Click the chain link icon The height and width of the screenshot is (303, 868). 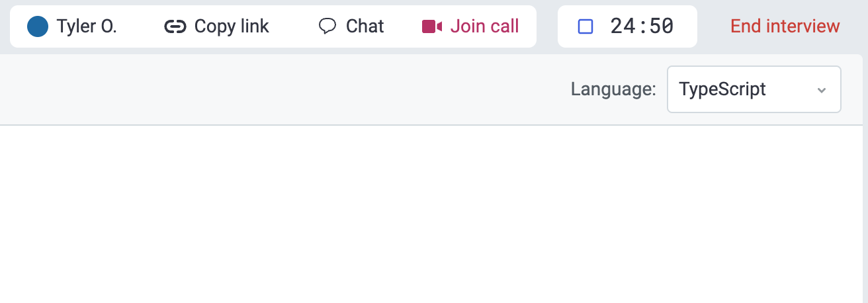[175, 26]
